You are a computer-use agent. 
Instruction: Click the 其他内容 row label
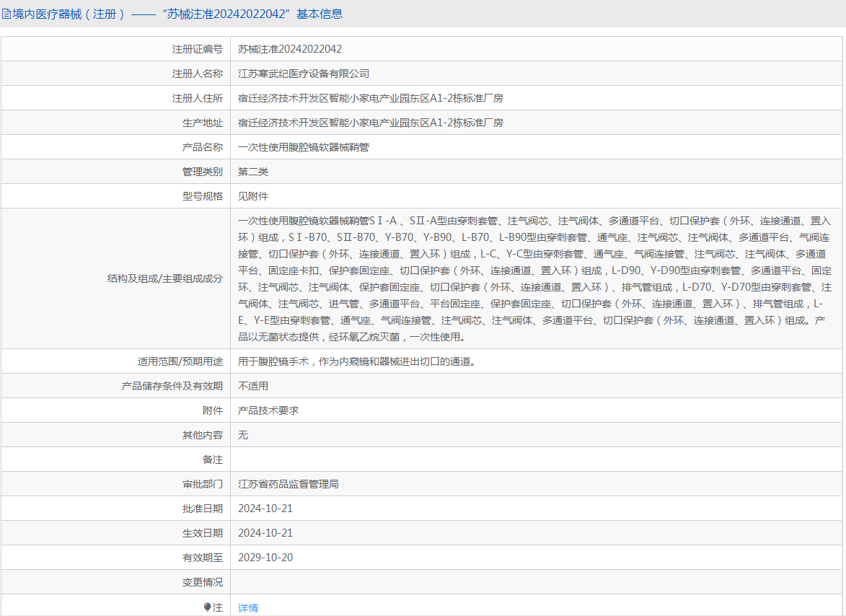pos(202,435)
